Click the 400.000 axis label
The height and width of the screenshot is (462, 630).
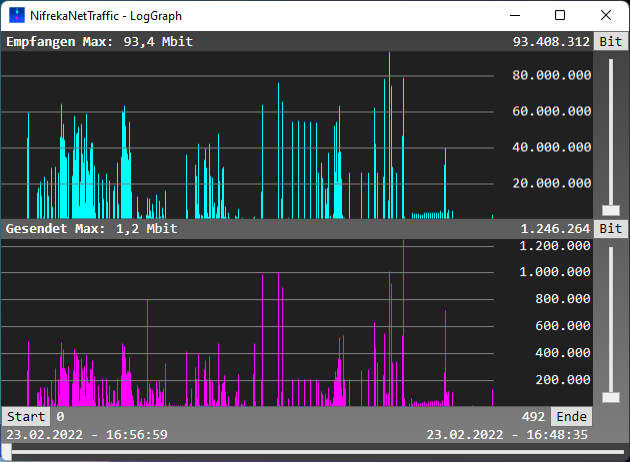click(x=563, y=353)
